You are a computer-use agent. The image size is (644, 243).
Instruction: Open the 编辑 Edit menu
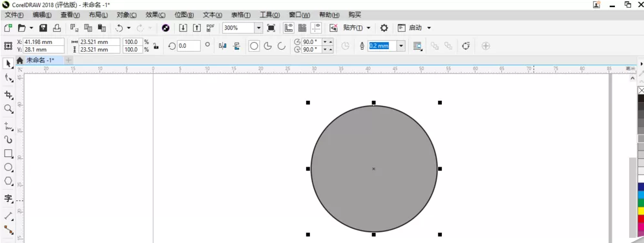click(x=42, y=16)
